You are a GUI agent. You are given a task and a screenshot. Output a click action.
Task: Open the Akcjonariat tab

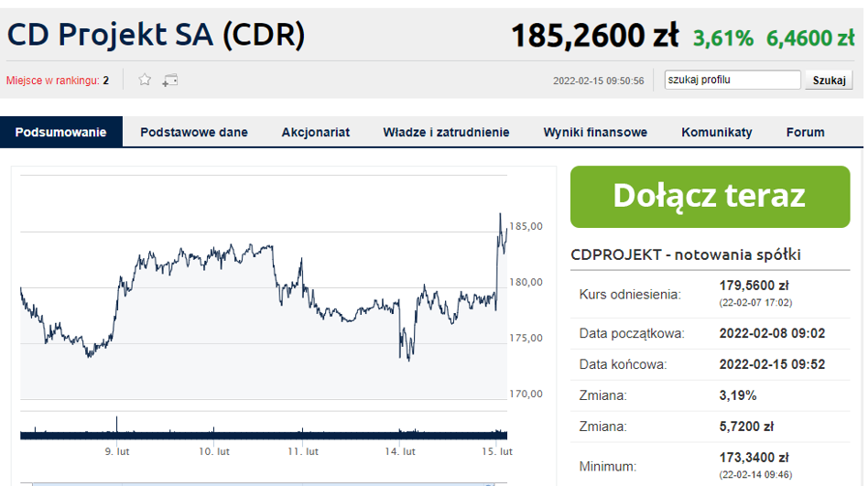316,132
